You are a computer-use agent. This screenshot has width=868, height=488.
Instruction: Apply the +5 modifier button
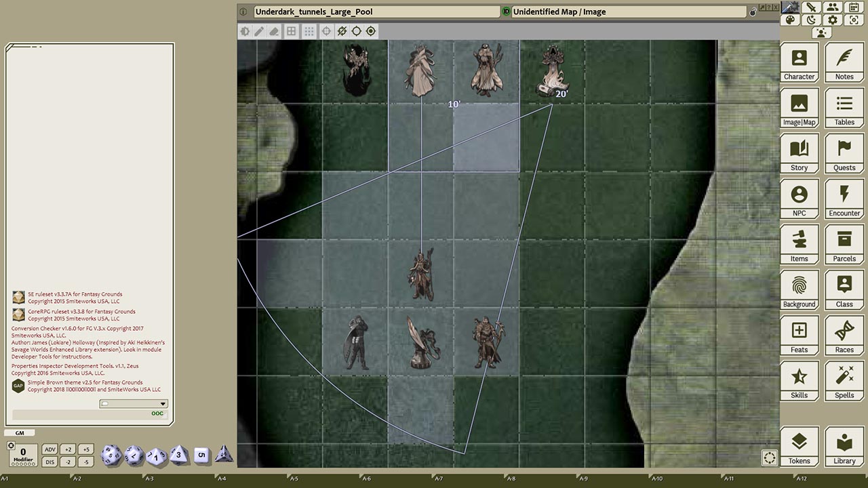click(85, 449)
